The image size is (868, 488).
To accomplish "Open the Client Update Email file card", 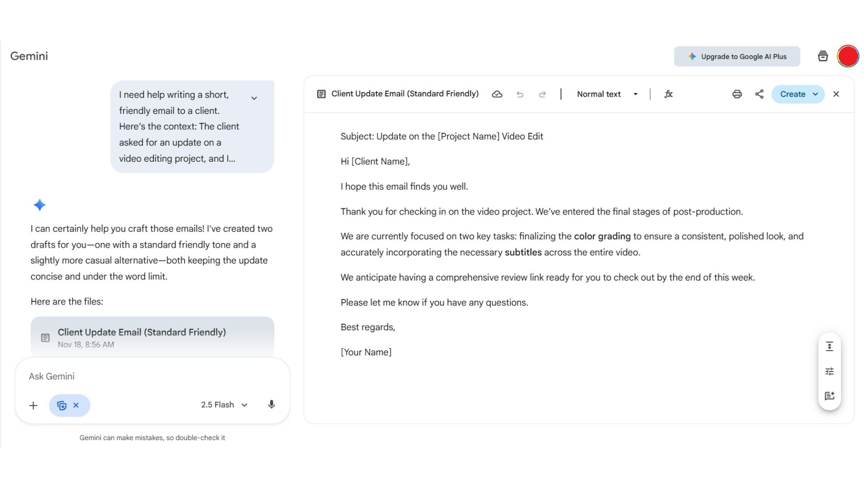I will point(152,337).
